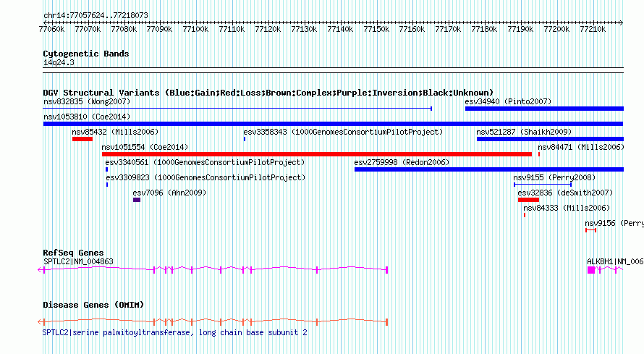Click the nsv9155 (Perry2008) label
The height and width of the screenshot is (354, 644).
(554, 177)
